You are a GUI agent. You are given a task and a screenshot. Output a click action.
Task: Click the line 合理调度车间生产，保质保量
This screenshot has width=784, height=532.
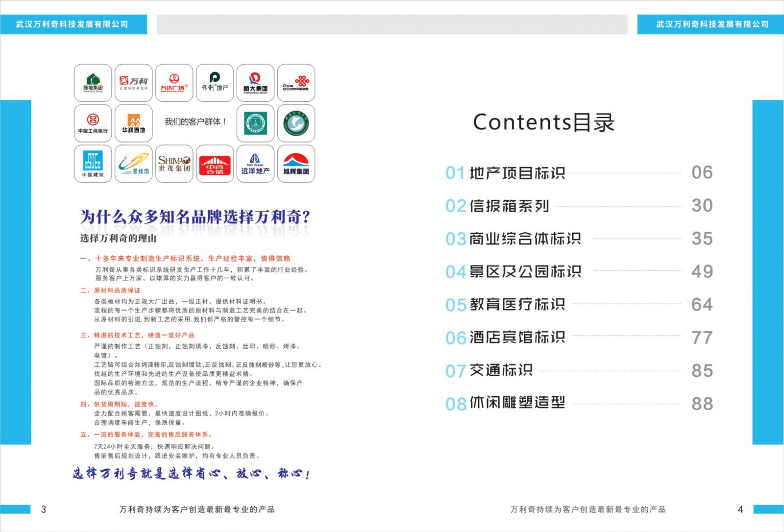coord(140,423)
